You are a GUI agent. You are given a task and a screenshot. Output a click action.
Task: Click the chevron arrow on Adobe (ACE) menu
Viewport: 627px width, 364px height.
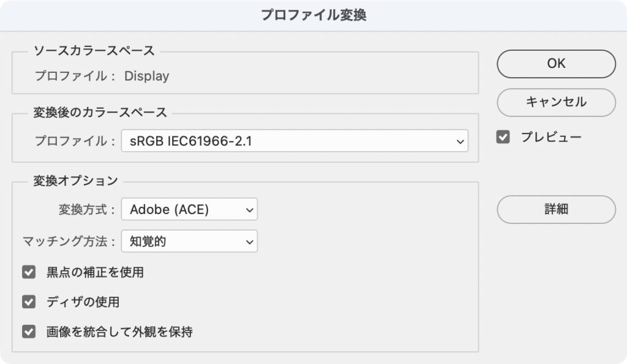pos(249,210)
